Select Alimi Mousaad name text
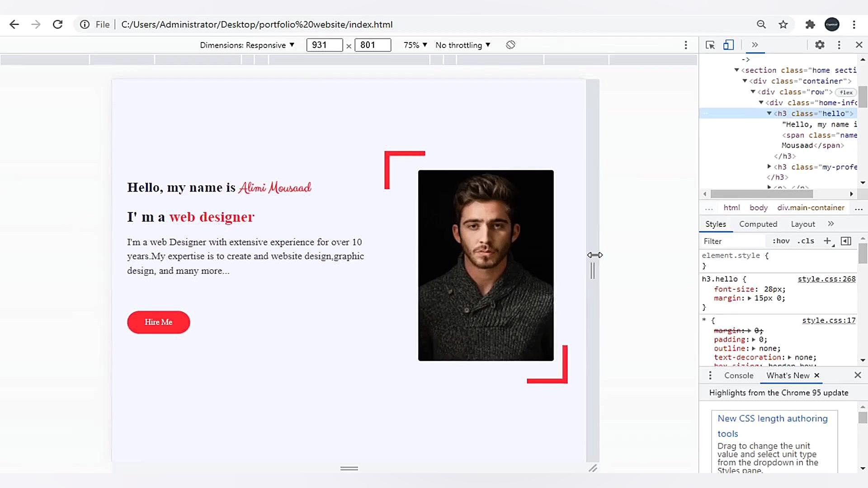The width and height of the screenshot is (868, 488). pos(275,187)
